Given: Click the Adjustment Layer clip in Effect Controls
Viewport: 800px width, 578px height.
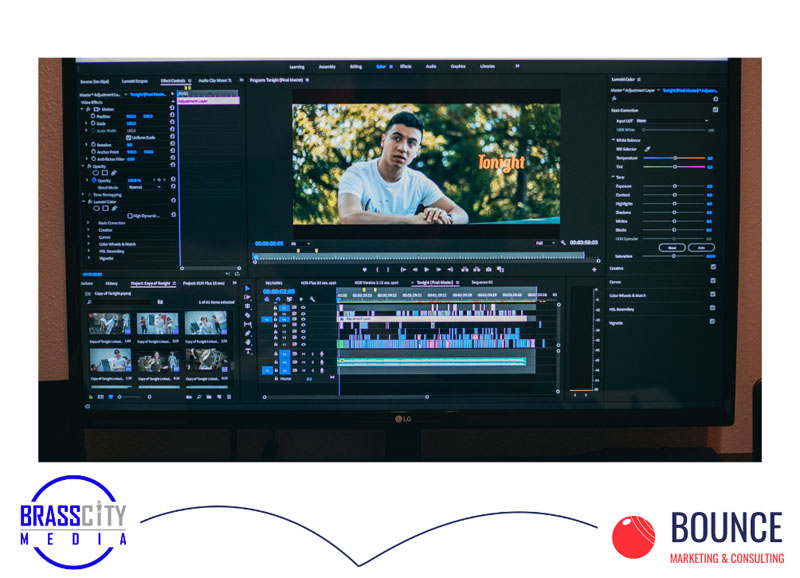Looking at the screenshot, I should point(208,101).
